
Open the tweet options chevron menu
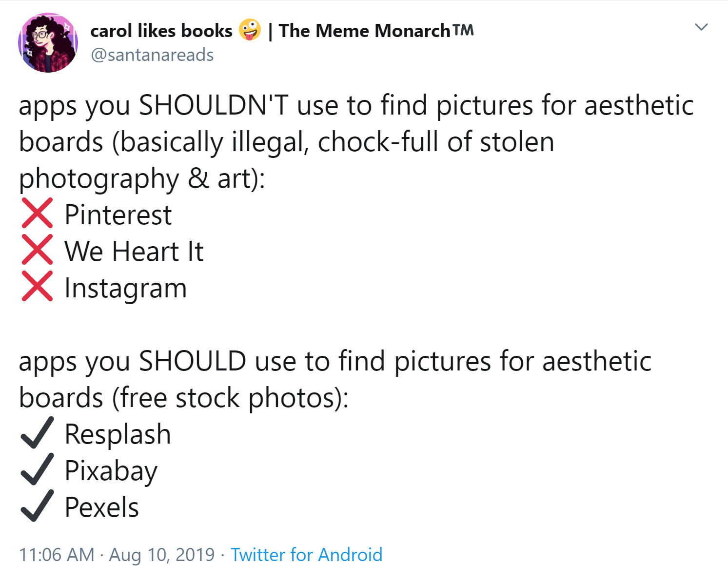click(701, 27)
